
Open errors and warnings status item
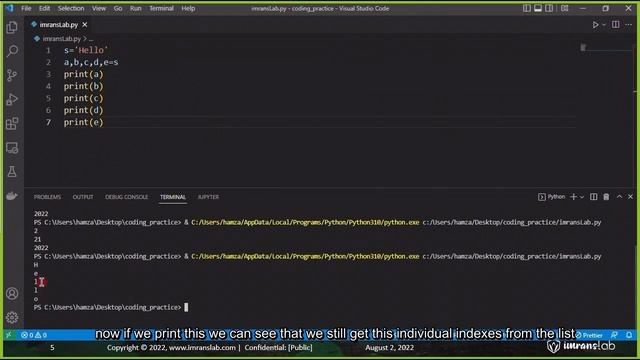click(x=34, y=335)
